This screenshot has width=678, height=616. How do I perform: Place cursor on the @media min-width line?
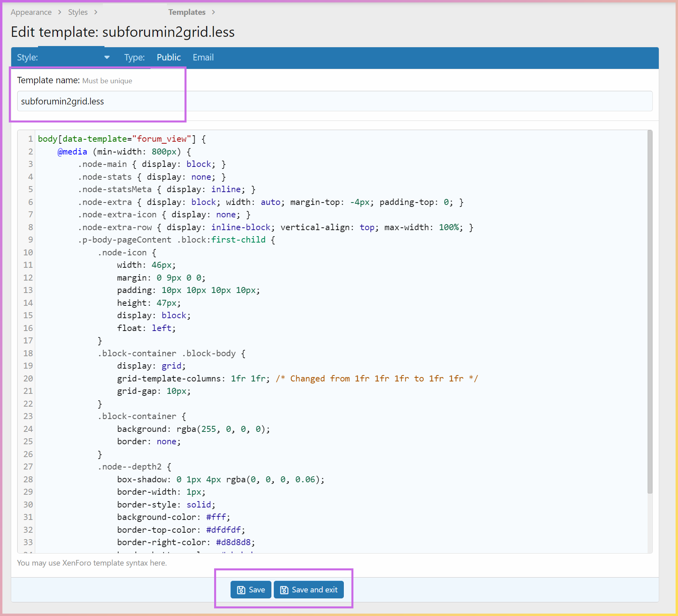pos(124,152)
